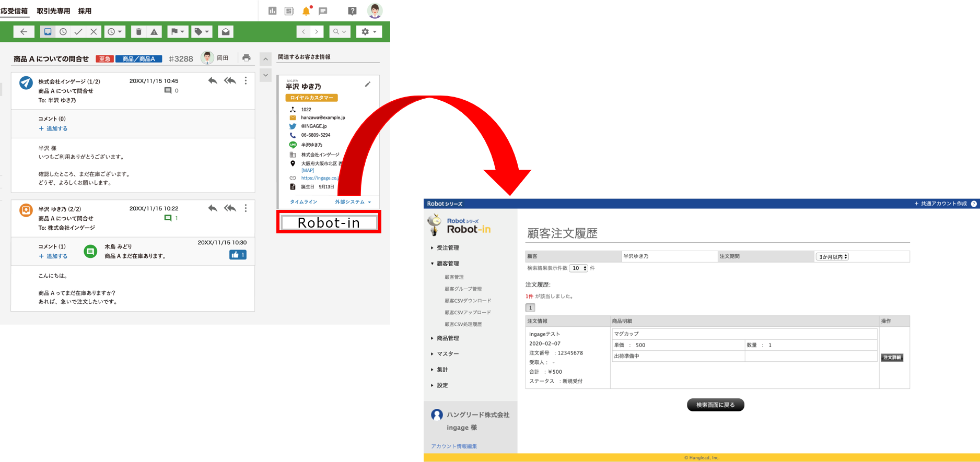
Task: Switch to the 採用 tab
Action: click(85, 11)
